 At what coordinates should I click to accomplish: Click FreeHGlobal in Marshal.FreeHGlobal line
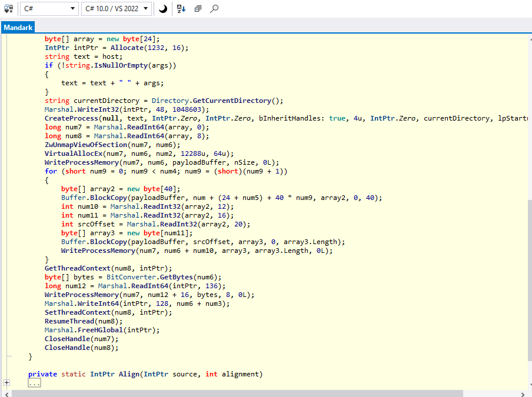[100, 330]
